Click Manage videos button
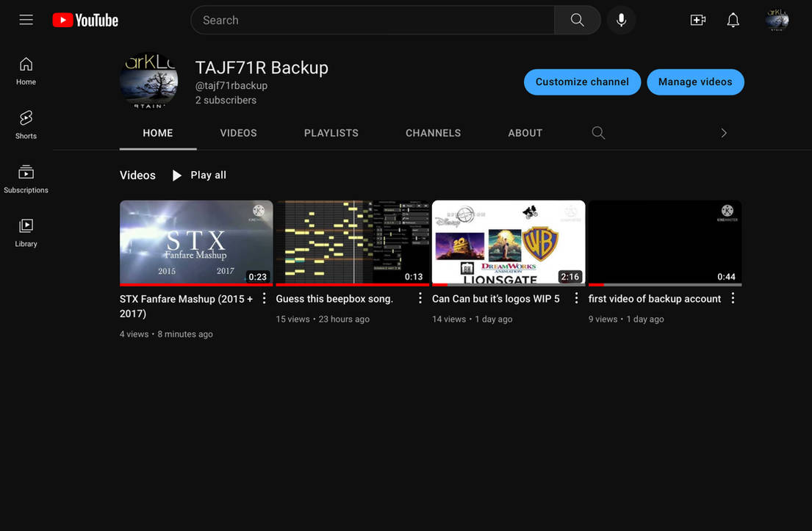Screen dimensions: 812x531 (x=695, y=82)
